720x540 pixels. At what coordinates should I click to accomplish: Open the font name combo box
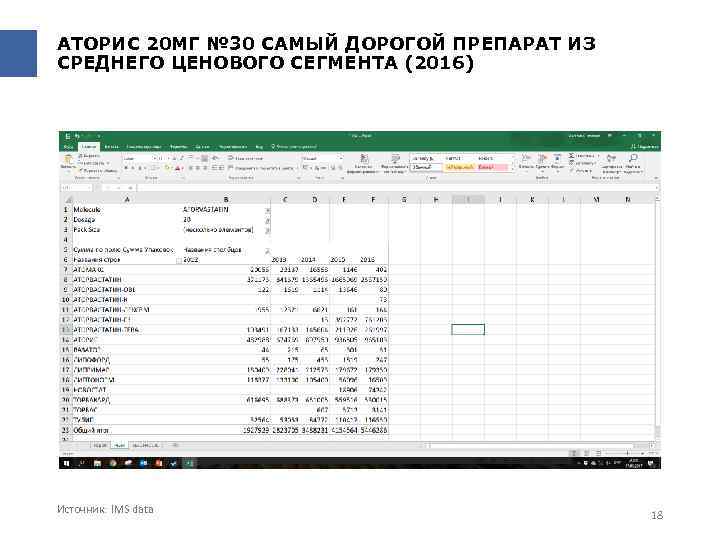(138, 158)
